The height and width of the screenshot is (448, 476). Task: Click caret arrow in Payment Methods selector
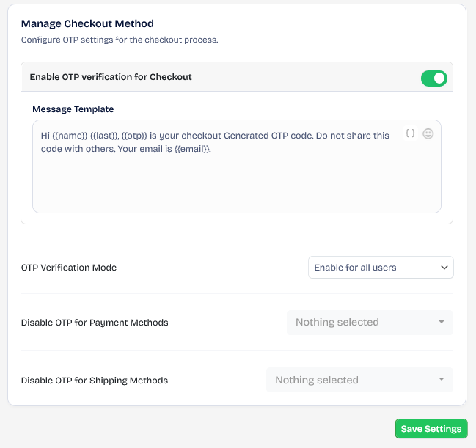click(x=442, y=322)
